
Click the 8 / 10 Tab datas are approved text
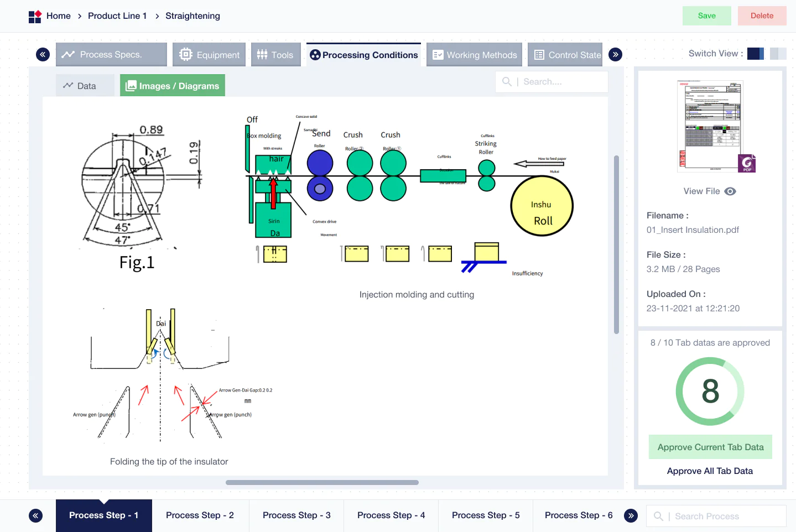coord(710,343)
